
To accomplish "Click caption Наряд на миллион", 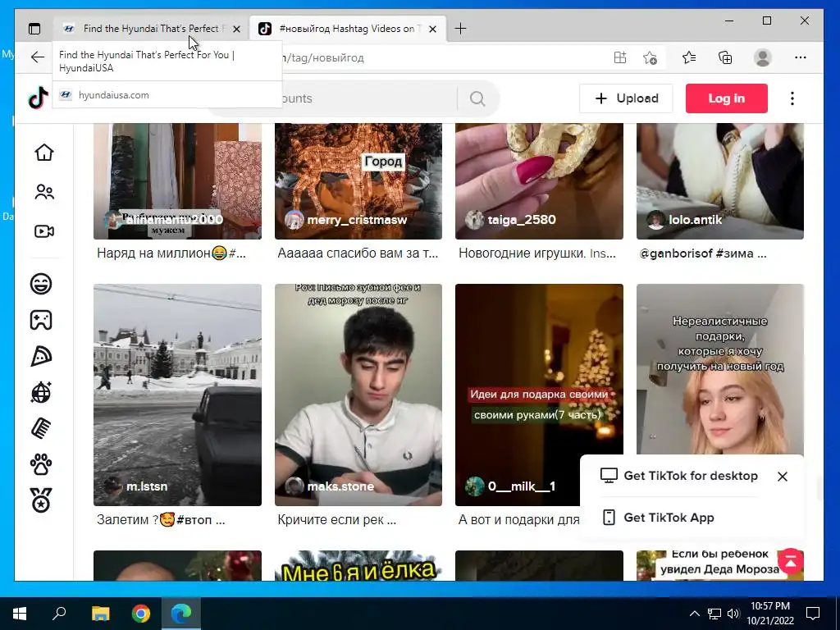I will pos(171,253).
